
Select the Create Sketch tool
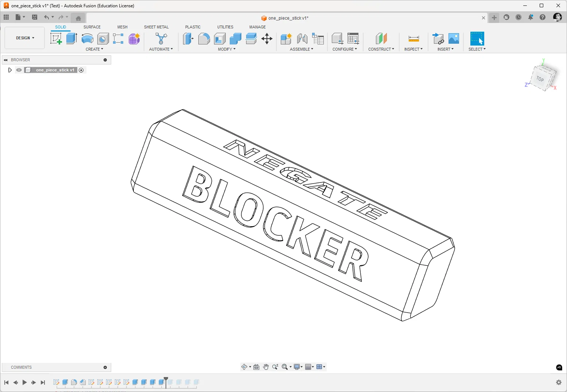56,39
